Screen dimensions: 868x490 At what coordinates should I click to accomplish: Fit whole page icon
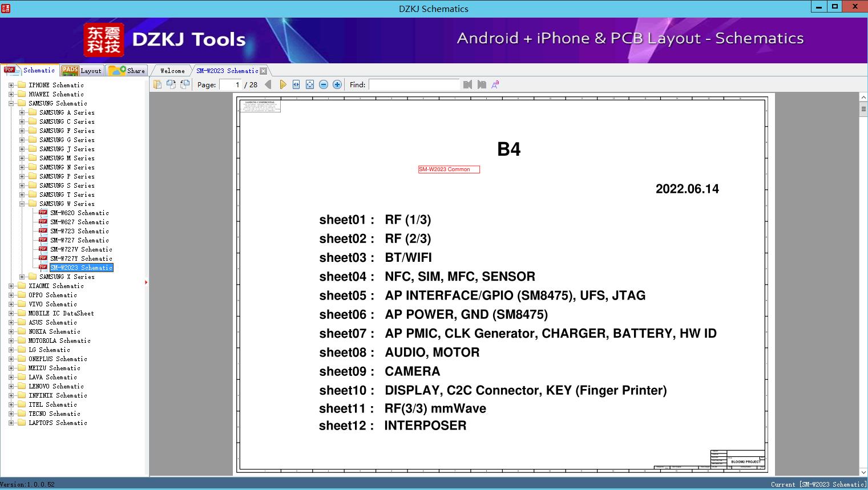click(310, 84)
